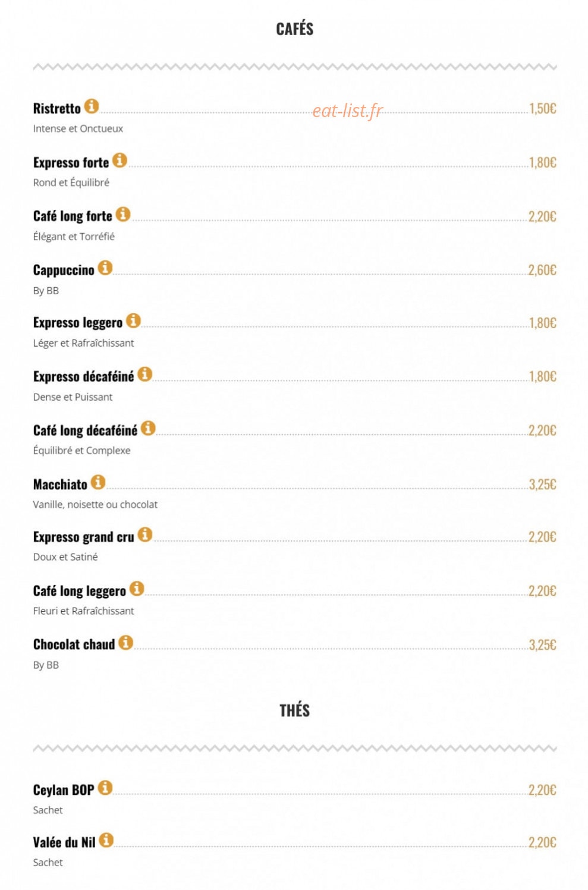Click the THÉS section heading
Screen dimensions: 588x890
click(x=294, y=710)
